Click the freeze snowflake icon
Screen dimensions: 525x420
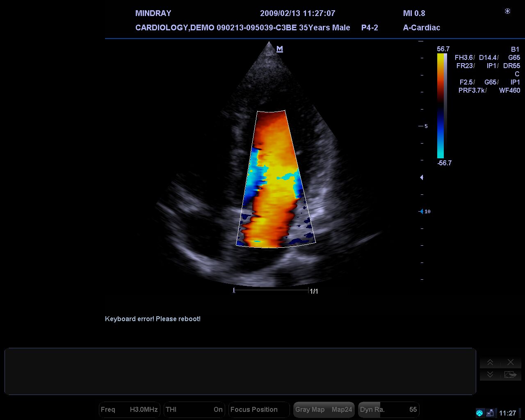click(507, 11)
